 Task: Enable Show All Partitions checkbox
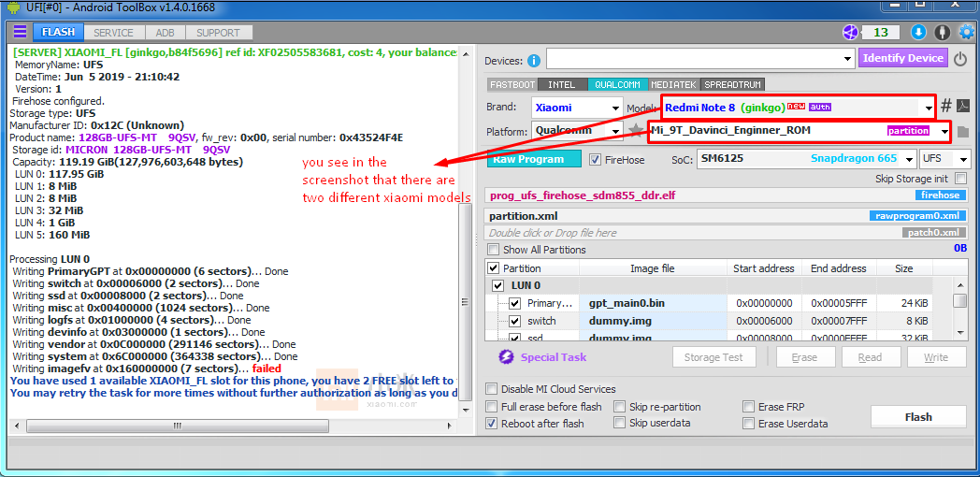click(494, 250)
